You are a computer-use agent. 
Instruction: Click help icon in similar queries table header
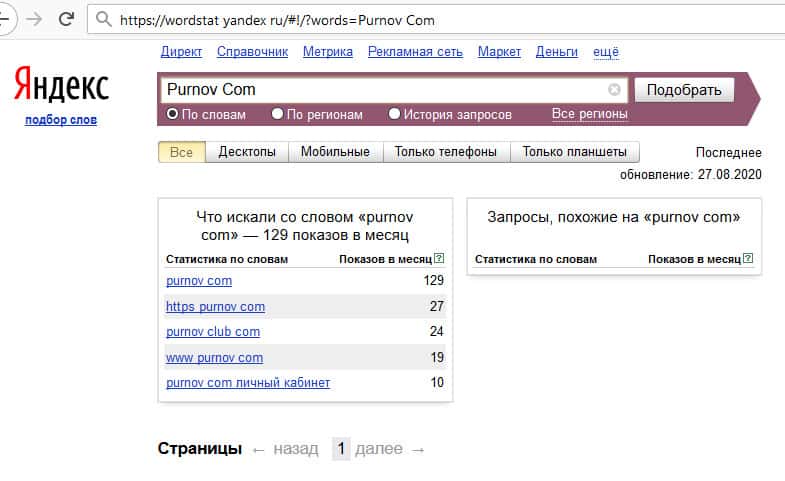coord(748,259)
